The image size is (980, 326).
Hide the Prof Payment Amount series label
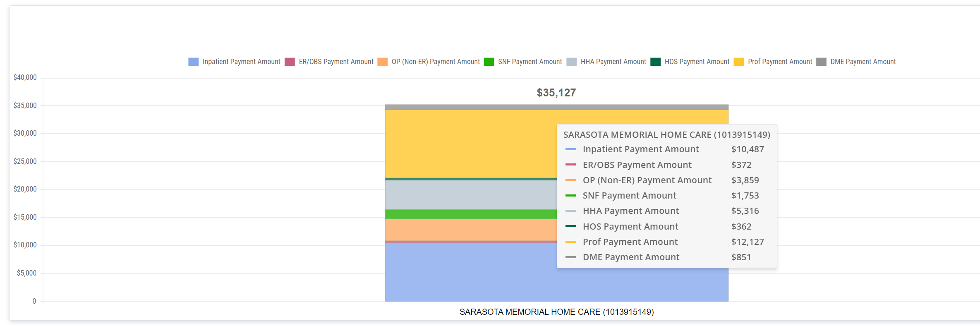pos(780,62)
